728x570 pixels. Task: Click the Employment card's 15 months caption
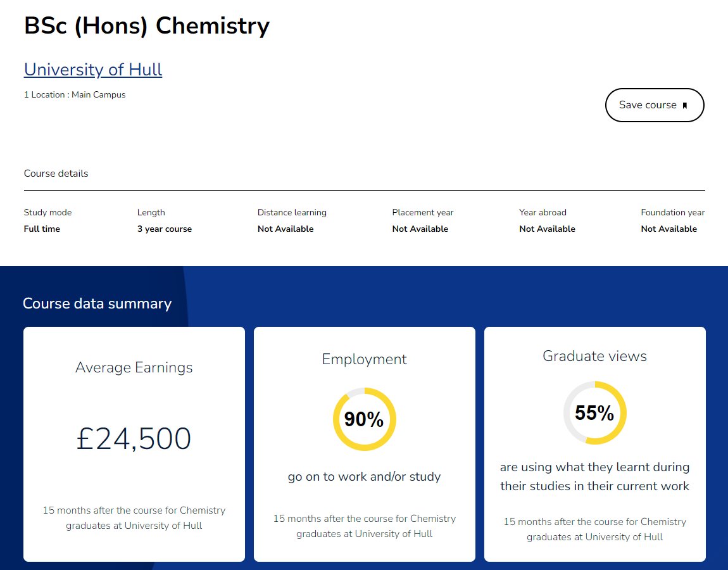click(x=365, y=526)
